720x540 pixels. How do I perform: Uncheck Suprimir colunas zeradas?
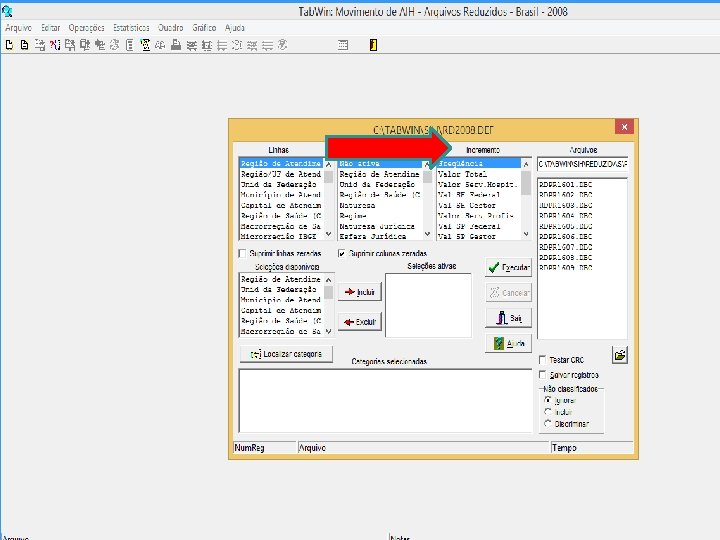pos(342,253)
